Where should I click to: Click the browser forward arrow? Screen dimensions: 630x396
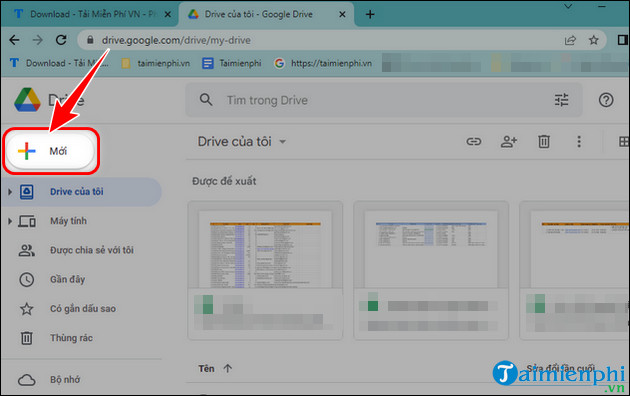(38, 40)
